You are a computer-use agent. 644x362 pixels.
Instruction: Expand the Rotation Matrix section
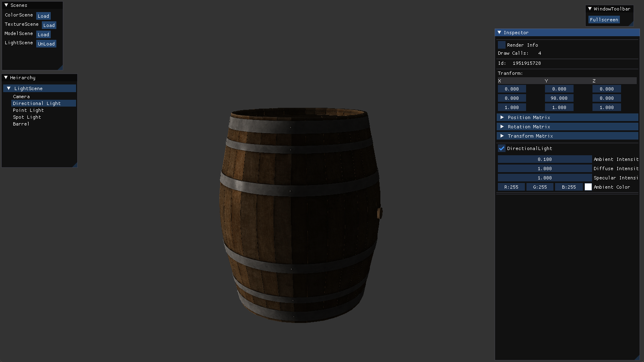(568, 127)
